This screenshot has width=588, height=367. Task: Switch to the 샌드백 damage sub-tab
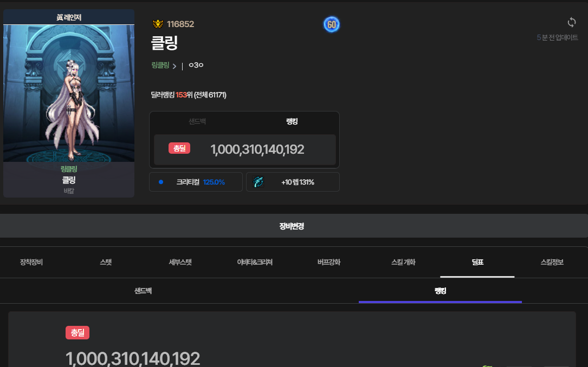tap(143, 291)
